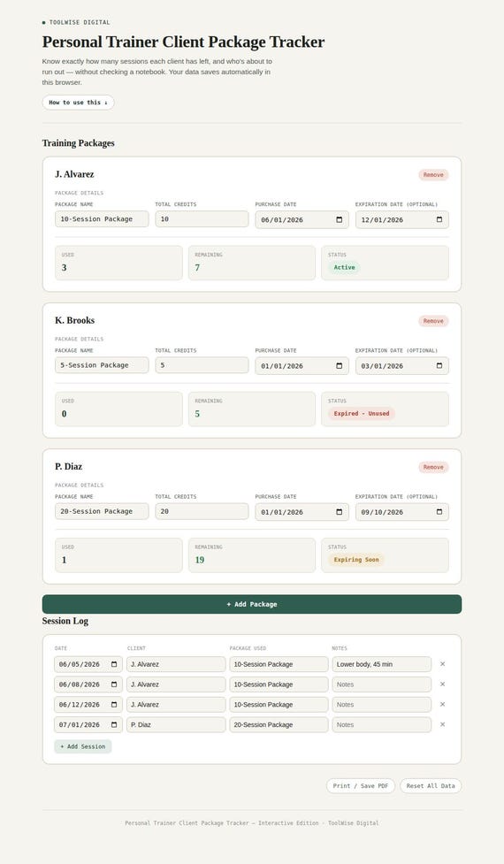504x864 pixels.
Task: Remove the K. Brooks package
Action: point(433,321)
